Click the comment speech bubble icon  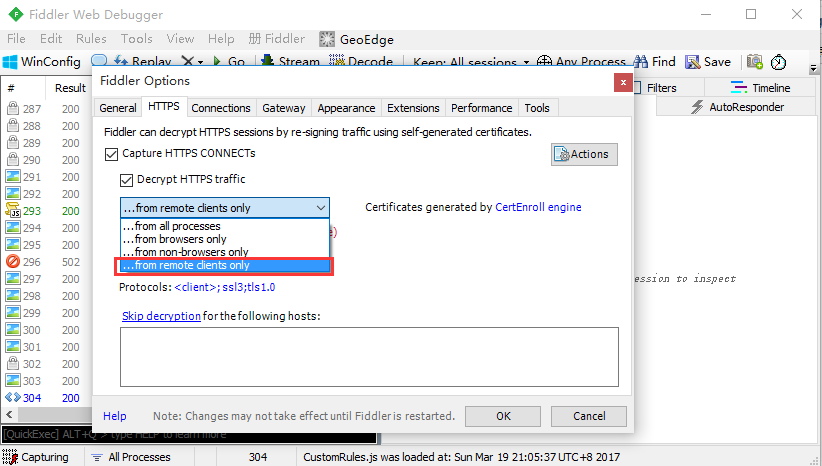99,61
